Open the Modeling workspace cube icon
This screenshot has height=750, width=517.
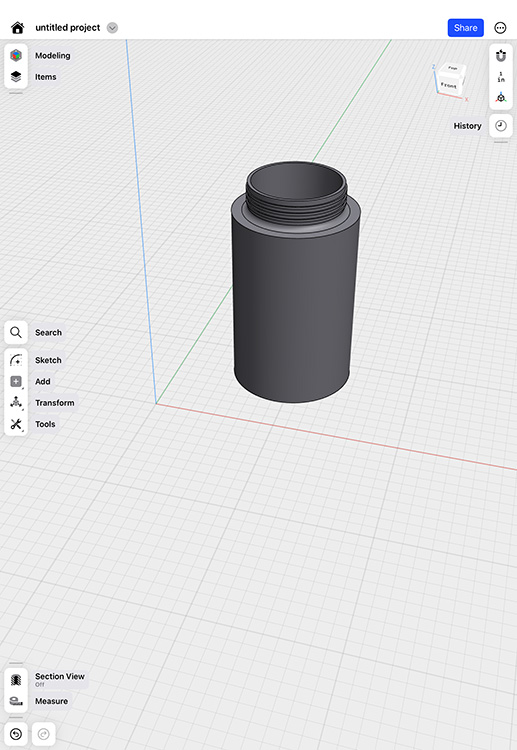pos(16,55)
